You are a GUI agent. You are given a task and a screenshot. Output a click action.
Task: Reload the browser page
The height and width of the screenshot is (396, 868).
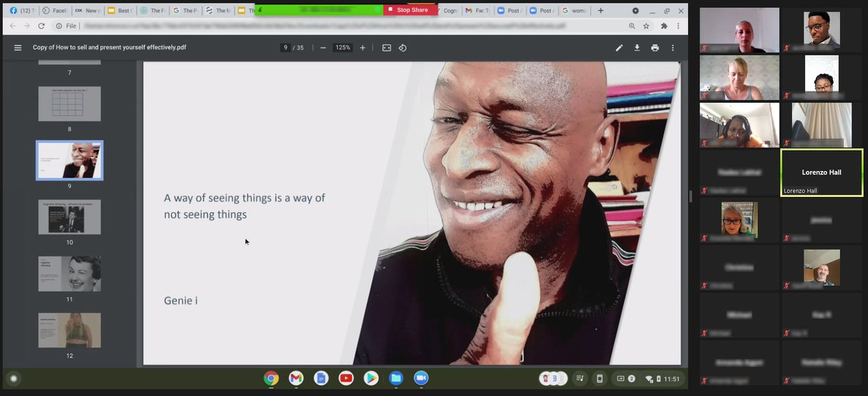point(41,25)
